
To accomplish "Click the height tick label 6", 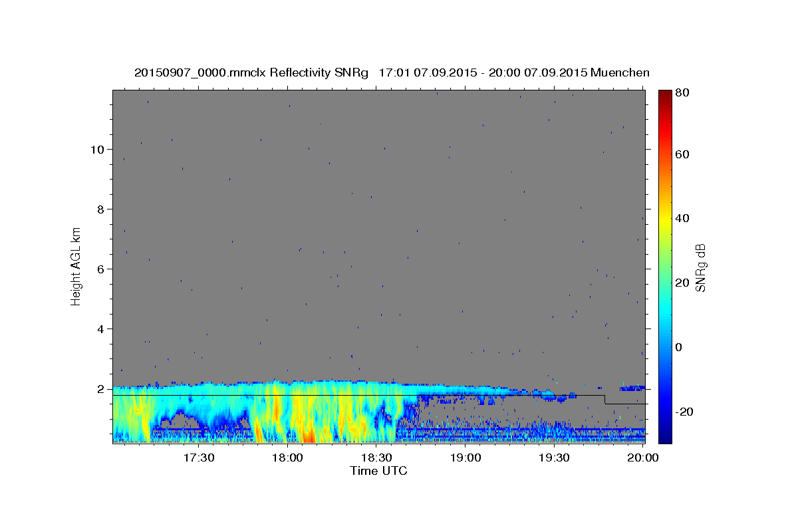I will pos(100,269).
